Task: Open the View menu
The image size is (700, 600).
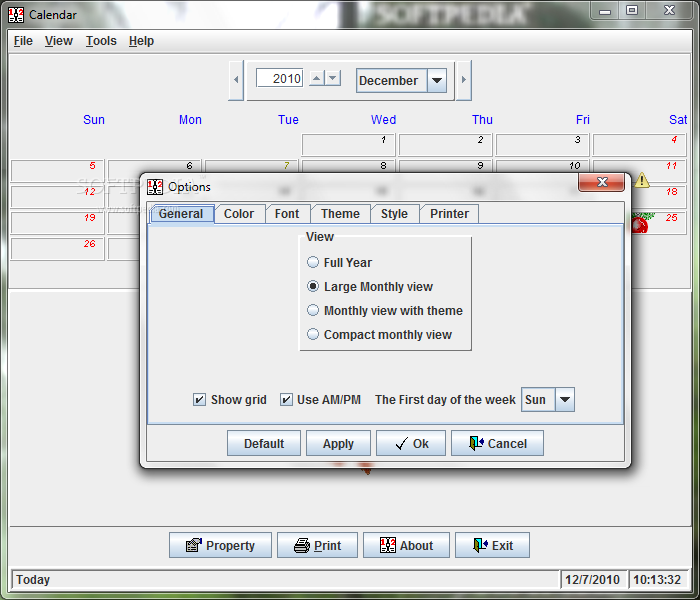Action: [58, 41]
